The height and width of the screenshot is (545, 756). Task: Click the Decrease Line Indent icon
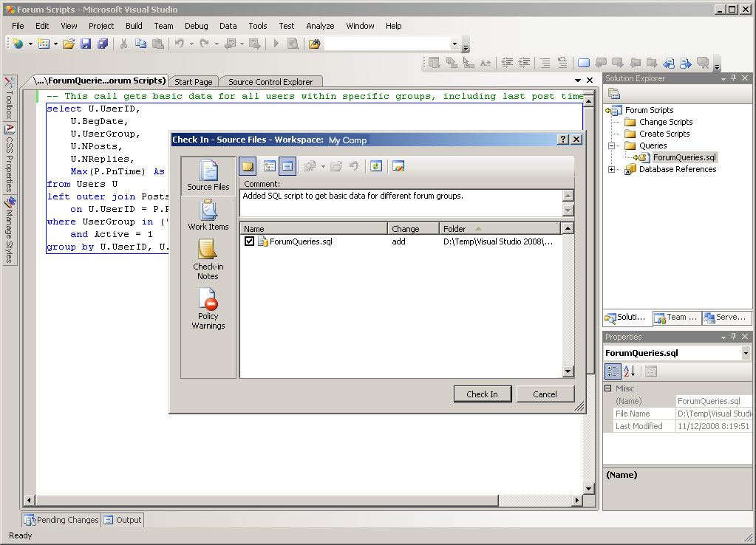click(x=507, y=63)
